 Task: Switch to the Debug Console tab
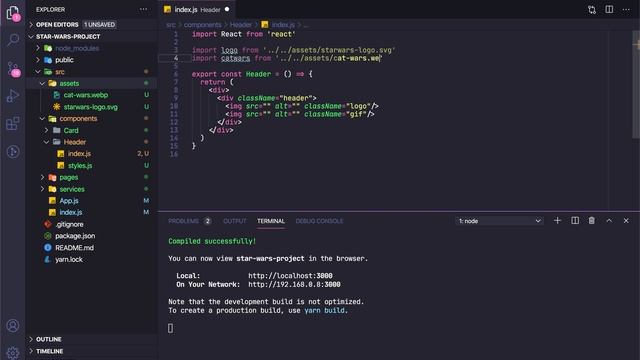[x=319, y=221]
